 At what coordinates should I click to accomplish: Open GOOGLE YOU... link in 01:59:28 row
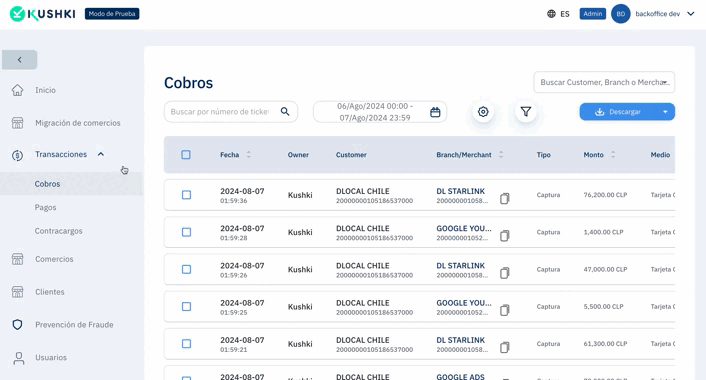click(464, 229)
